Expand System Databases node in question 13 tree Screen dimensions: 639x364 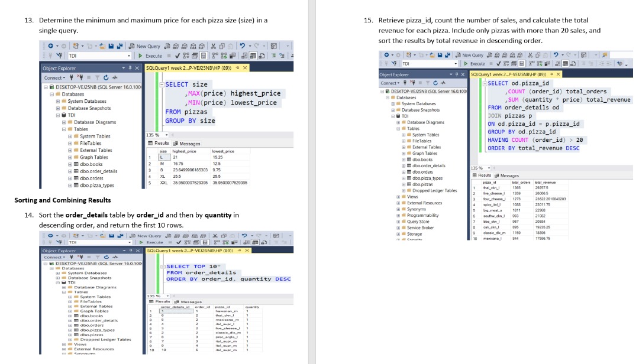click(58, 102)
